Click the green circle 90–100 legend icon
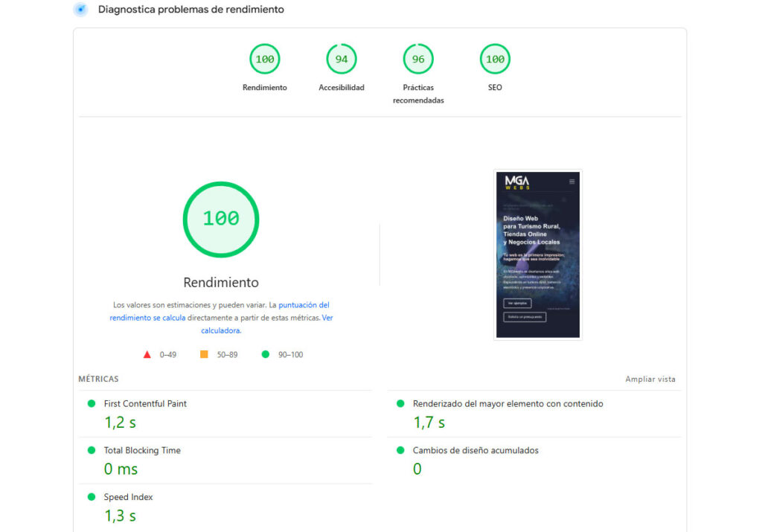 click(x=266, y=355)
